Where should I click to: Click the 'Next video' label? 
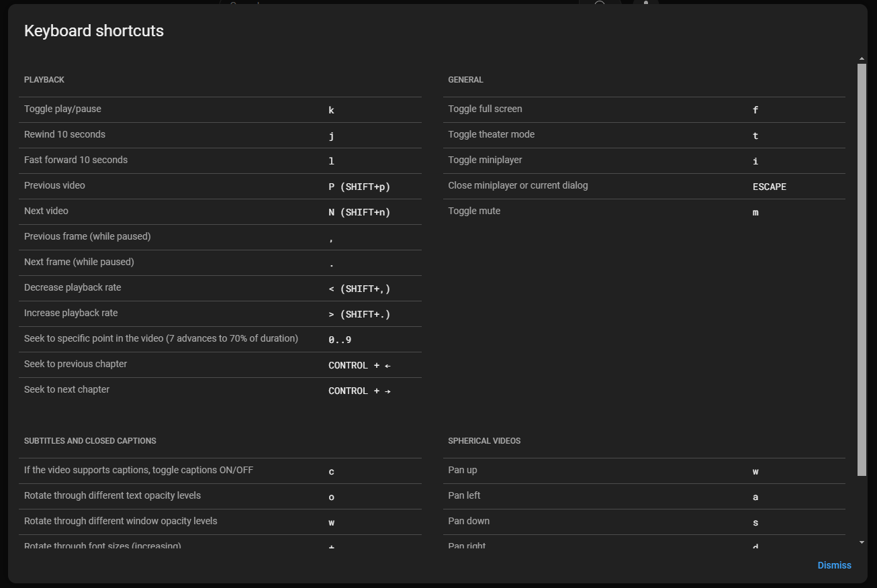coord(46,211)
